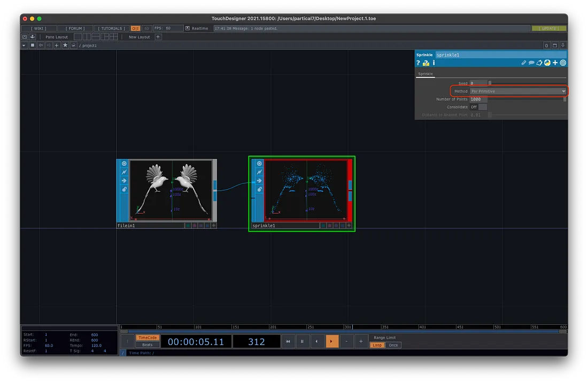The width and height of the screenshot is (588, 383).
Task: Click the comment bubble icon in parameter panel
Action: [531, 63]
